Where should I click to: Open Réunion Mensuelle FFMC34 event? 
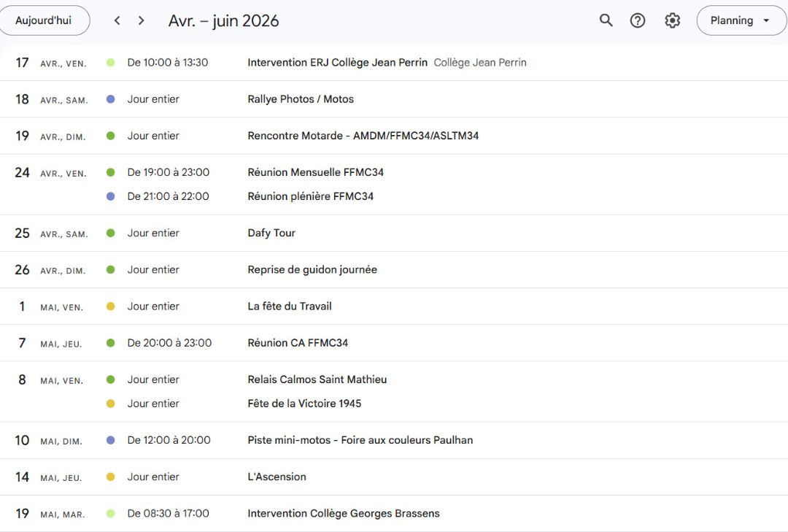(315, 172)
